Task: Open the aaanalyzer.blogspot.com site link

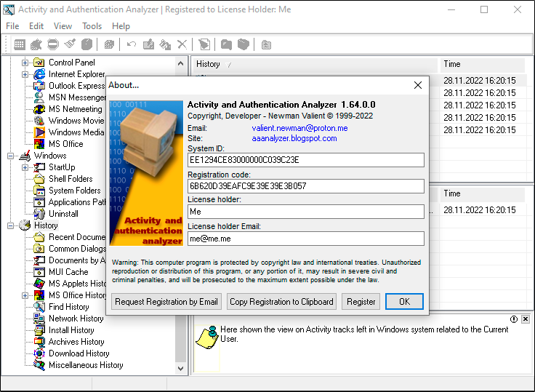Action: point(294,138)
